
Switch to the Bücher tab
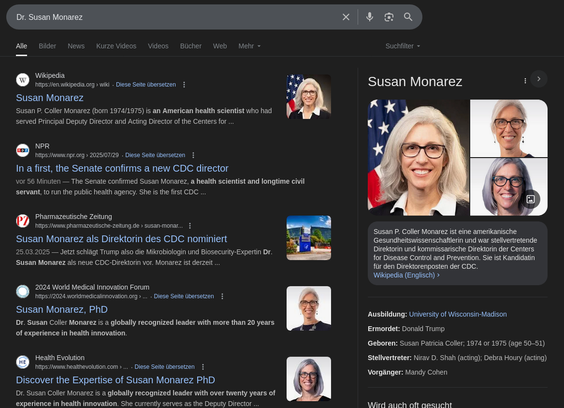point(191,46)
